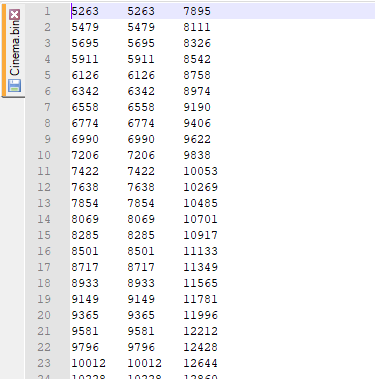Image resolution: width=375 pixels, height=379 pixels.
Task: Click value 8758 on line 5
Action: [x=197, y=75]
